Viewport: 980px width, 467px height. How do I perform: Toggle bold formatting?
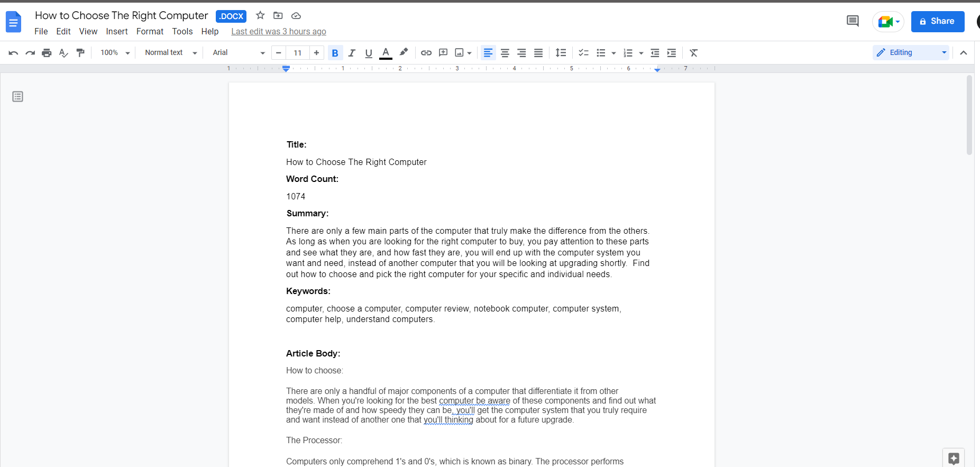335,53
